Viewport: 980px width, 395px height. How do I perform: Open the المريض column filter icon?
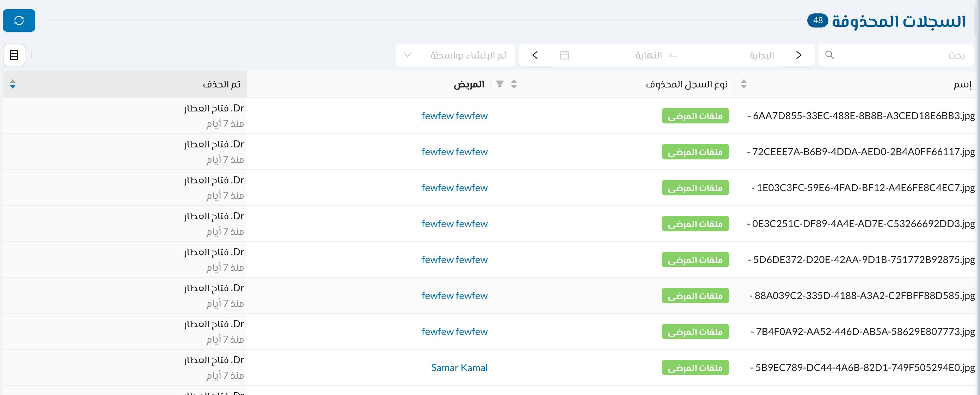coord(500,84)
